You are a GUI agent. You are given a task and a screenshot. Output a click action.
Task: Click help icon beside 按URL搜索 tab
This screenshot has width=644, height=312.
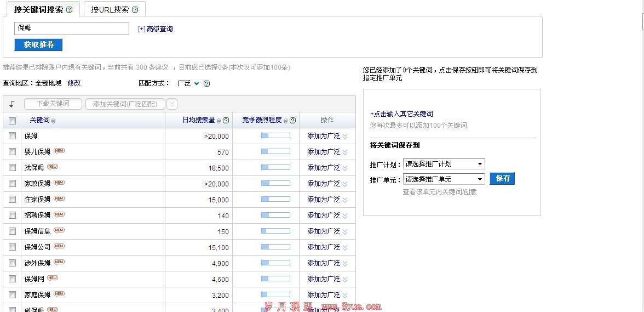pyautogui.click(x=135, y=10)
